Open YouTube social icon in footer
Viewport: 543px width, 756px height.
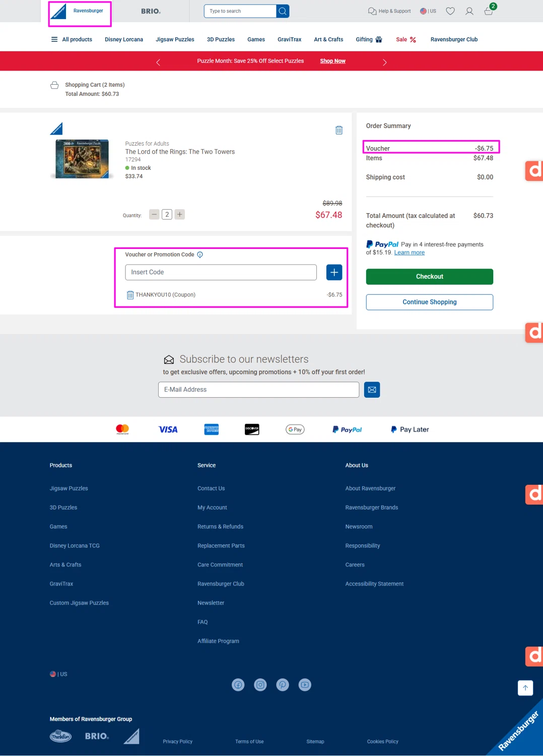click(x=305, y=684)
